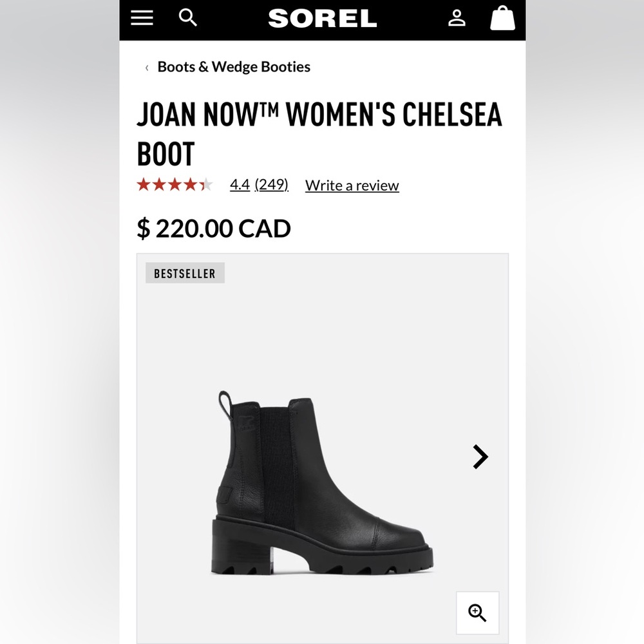
Task: Select the half-filled fifth star
Action: 205,185
